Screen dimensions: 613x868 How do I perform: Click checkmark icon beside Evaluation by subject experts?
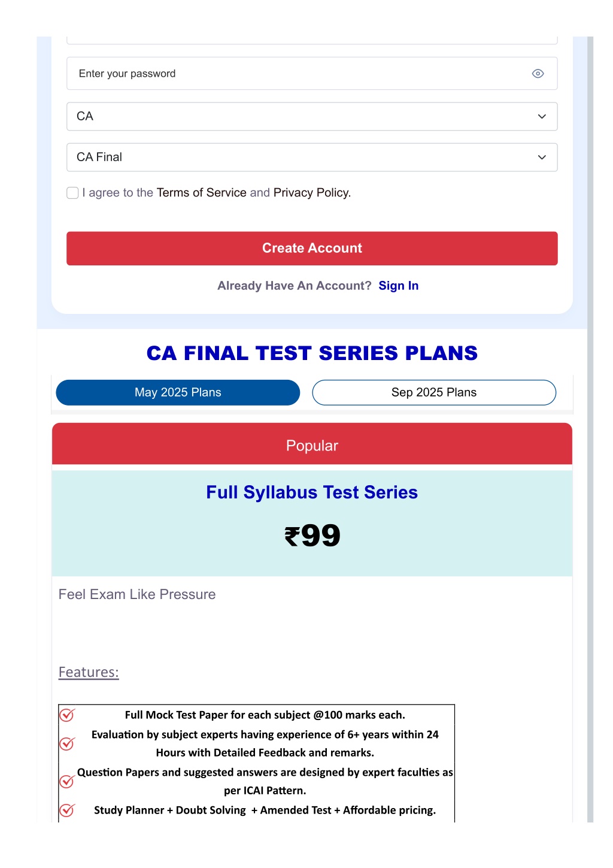[x=67, y=743]
